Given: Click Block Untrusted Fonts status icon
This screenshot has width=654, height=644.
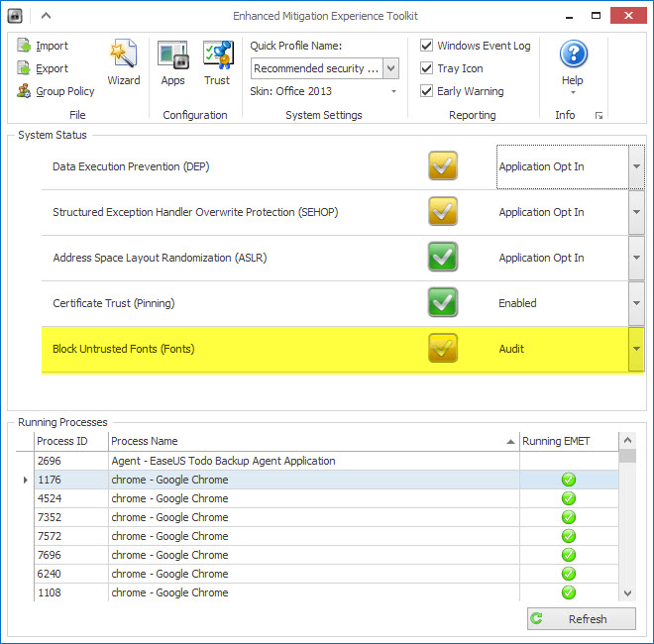Looking at the screenshot, I should [x=443, y=348].
